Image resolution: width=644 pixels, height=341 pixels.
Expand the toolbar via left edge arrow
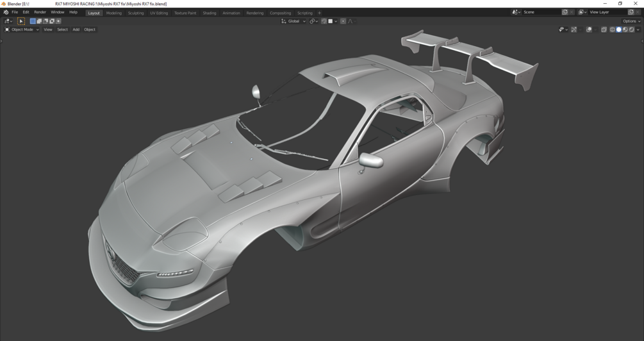point(1,40)
